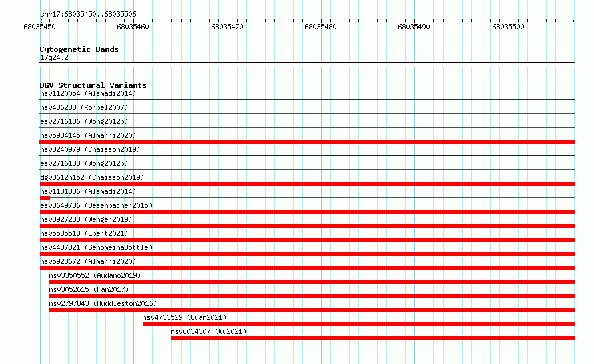Click the 17q24.2 band label

54,57
